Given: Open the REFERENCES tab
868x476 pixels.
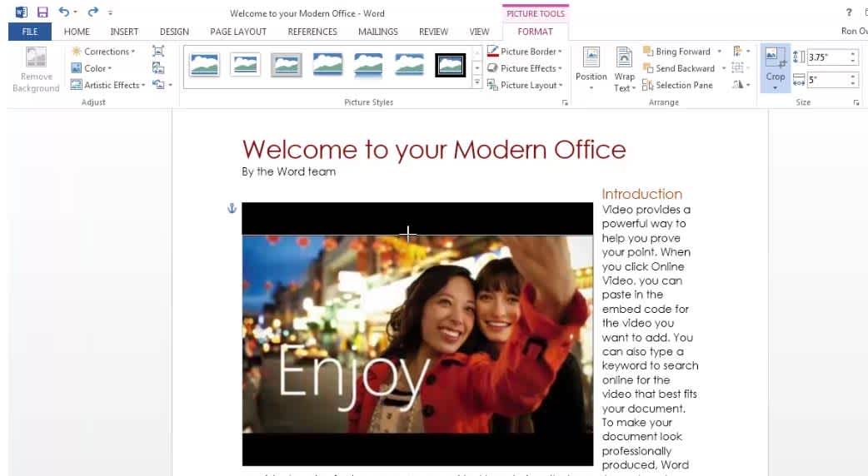Looking at the screenshot, I should [x=312, y=32].
